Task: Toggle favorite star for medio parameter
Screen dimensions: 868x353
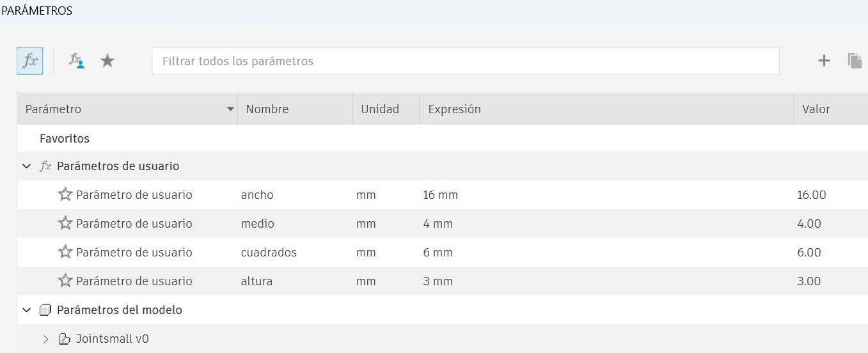Action: point(65,223)
